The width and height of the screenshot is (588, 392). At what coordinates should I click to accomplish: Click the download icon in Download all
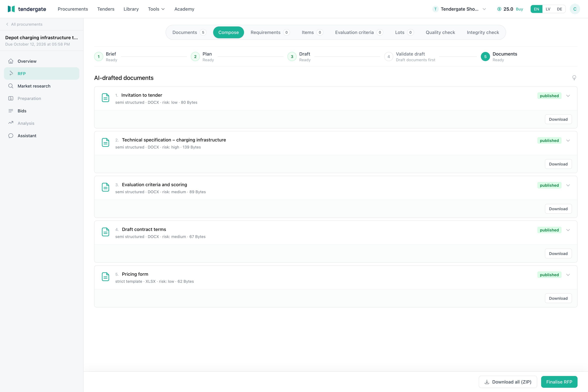pos(487,382)
